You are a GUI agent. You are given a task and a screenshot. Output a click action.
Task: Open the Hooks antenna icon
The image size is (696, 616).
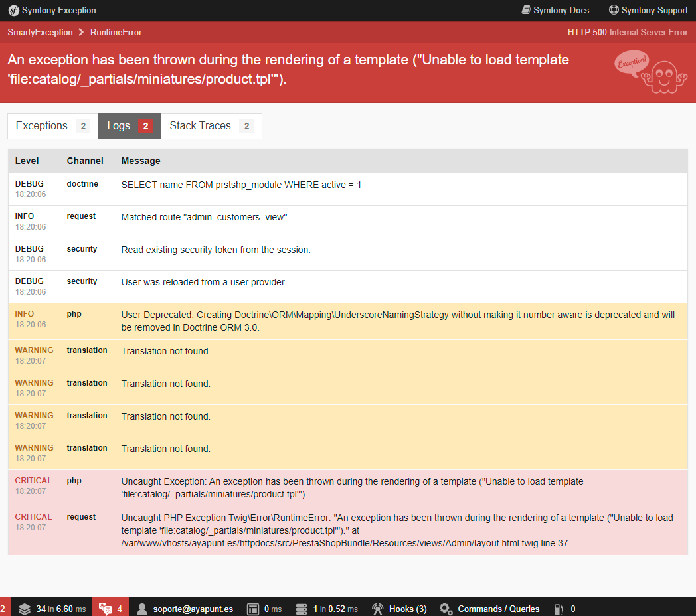coord(377,609)
